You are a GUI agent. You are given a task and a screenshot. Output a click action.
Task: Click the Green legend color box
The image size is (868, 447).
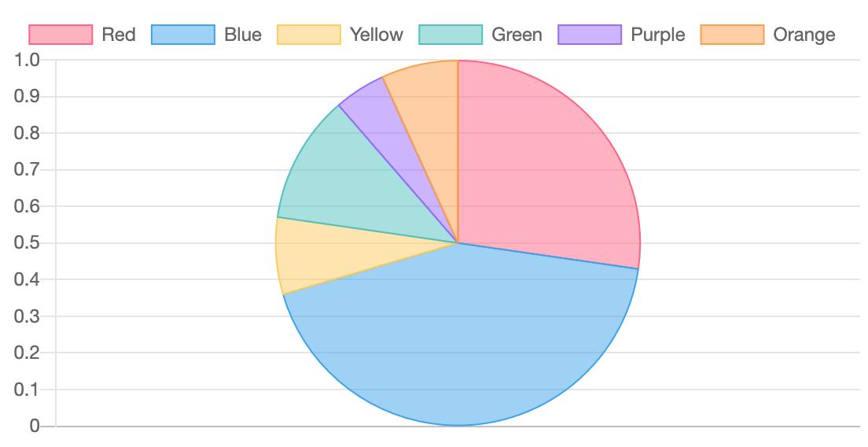[451, 35]
